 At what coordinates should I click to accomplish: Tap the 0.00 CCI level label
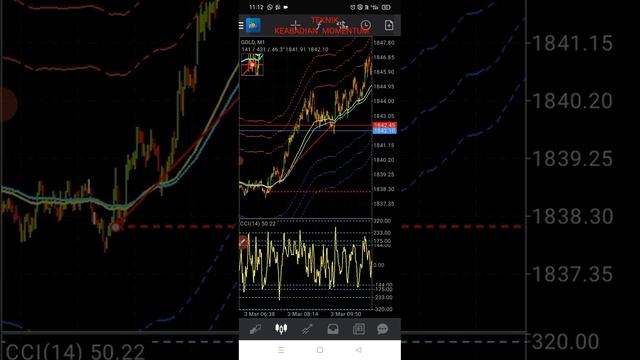pos(379,265)
